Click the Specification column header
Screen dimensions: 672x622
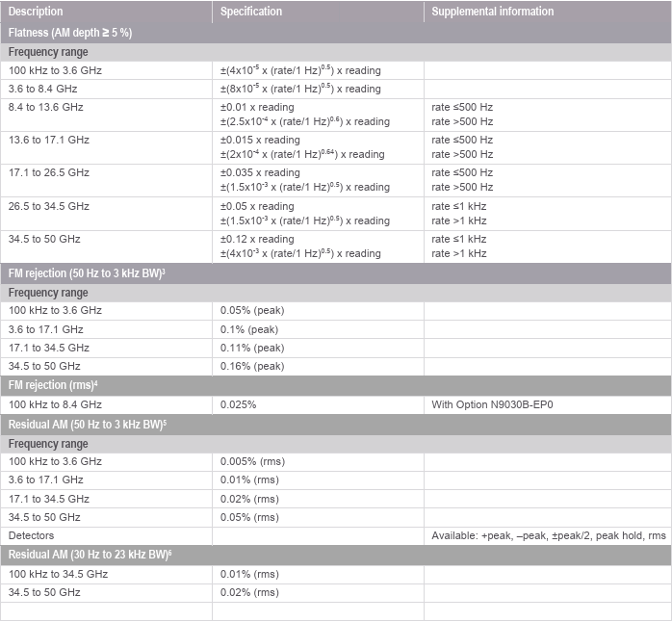click(251, 12)
